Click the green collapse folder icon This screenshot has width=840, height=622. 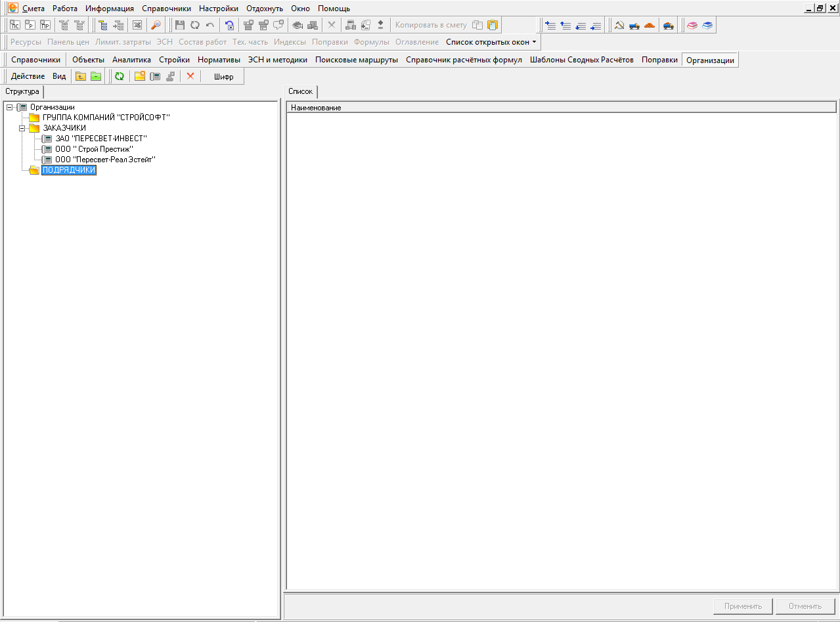pyautogui.click(x=96, y=76)
